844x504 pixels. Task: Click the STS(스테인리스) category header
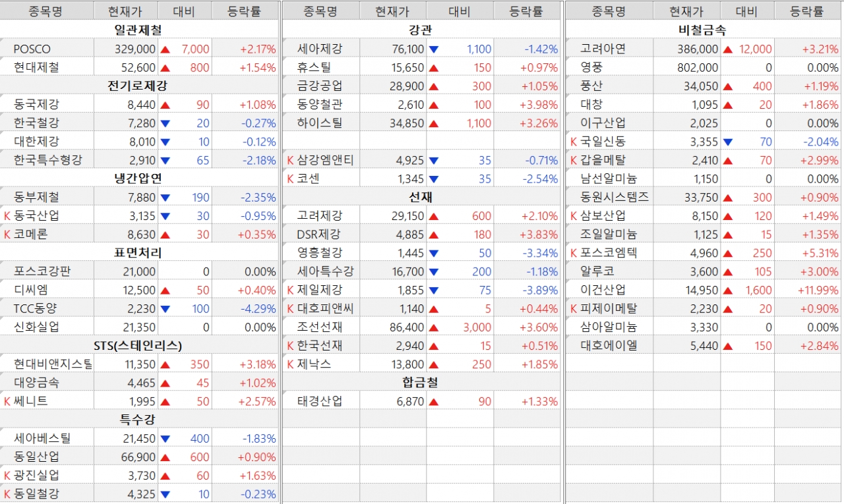(137, 345)
